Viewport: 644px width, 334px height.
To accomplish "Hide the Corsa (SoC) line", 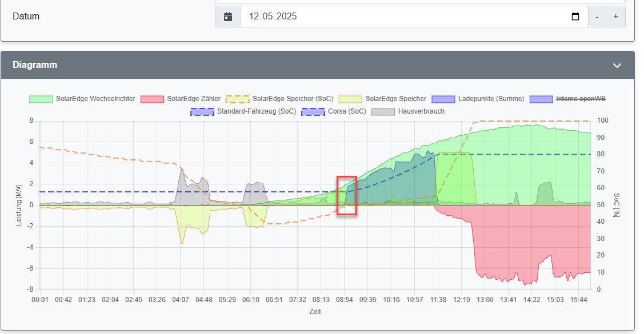I will (334, 111).
